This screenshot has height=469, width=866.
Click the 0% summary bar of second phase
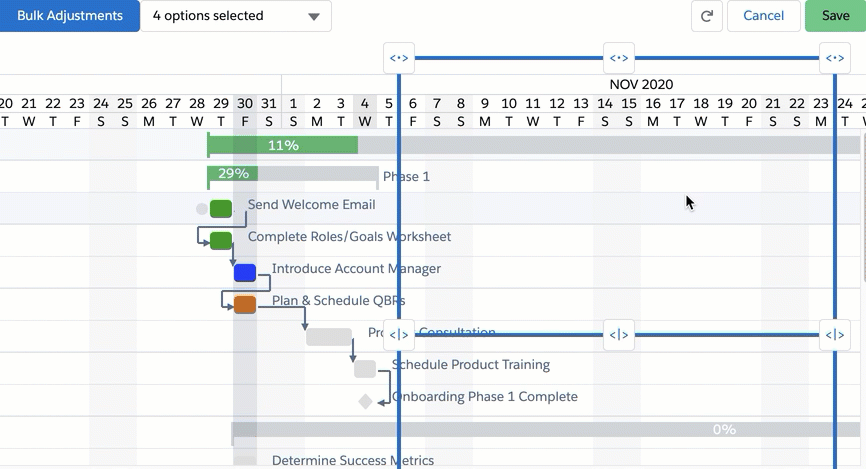tap(546, 429)
